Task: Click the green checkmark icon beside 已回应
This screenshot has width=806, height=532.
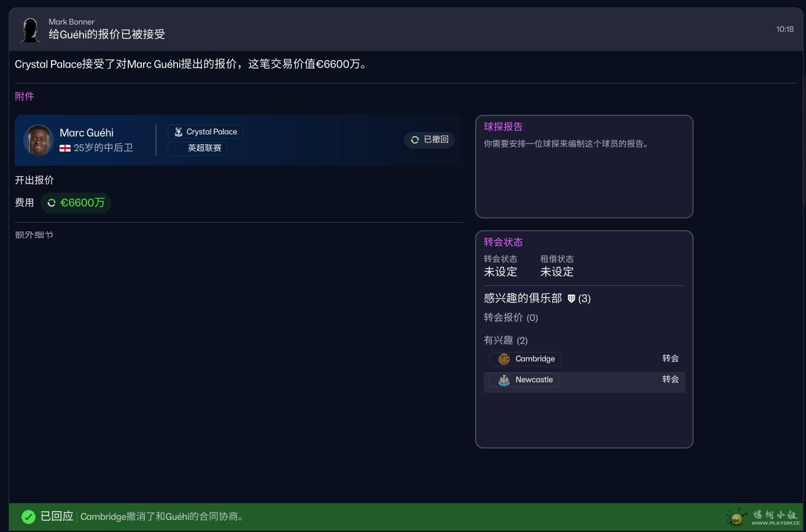Action: tap(28, 517)
